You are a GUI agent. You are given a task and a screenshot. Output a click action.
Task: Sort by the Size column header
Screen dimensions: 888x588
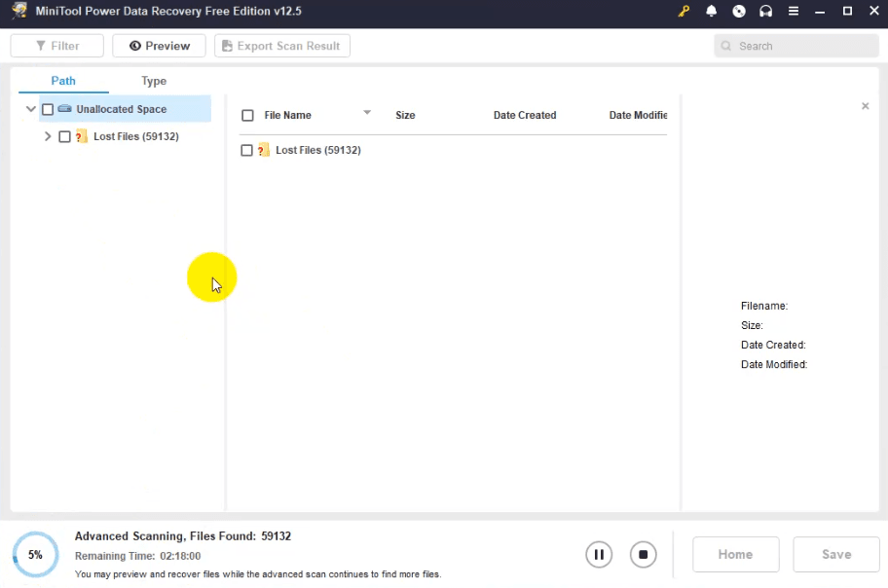click(x=405, y=116)
